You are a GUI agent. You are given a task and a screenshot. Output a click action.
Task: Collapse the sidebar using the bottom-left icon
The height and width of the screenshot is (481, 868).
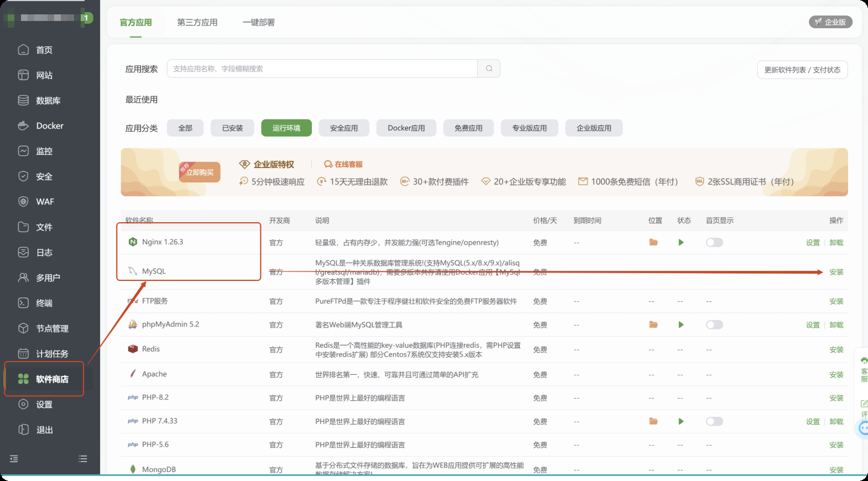point(14,458)
